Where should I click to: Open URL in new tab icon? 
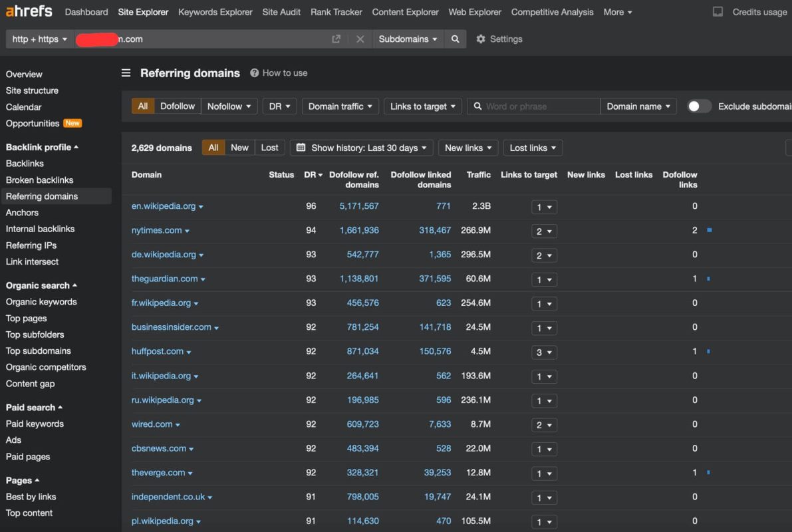pyautogui.click(x=336, y=39)
